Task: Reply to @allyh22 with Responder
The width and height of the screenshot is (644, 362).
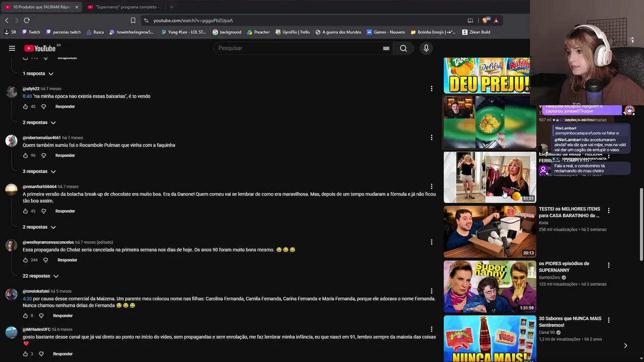Action: 65,107
